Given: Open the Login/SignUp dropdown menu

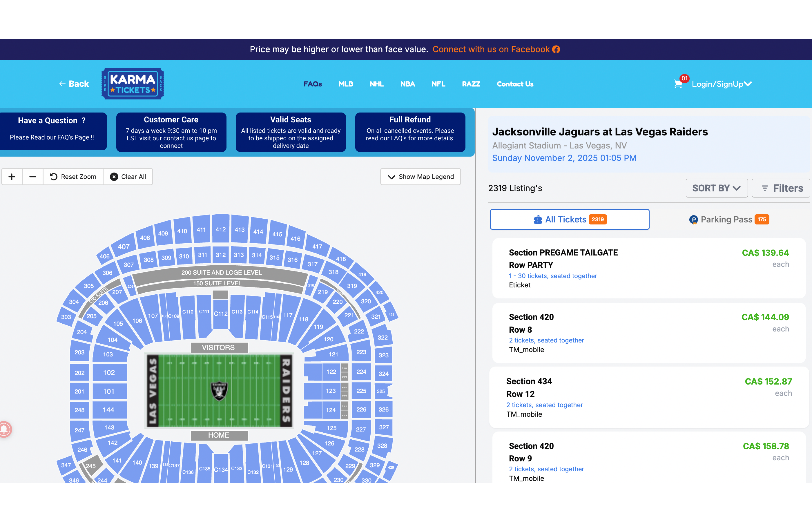Looking at the screenshot, I should (x=722, y=84).
